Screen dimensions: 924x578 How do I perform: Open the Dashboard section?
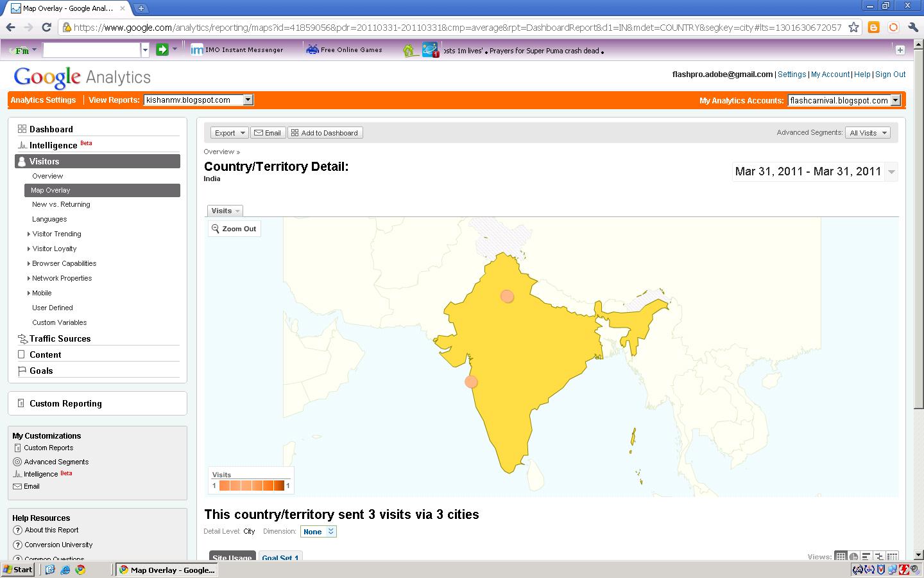(x=51, y=129)
